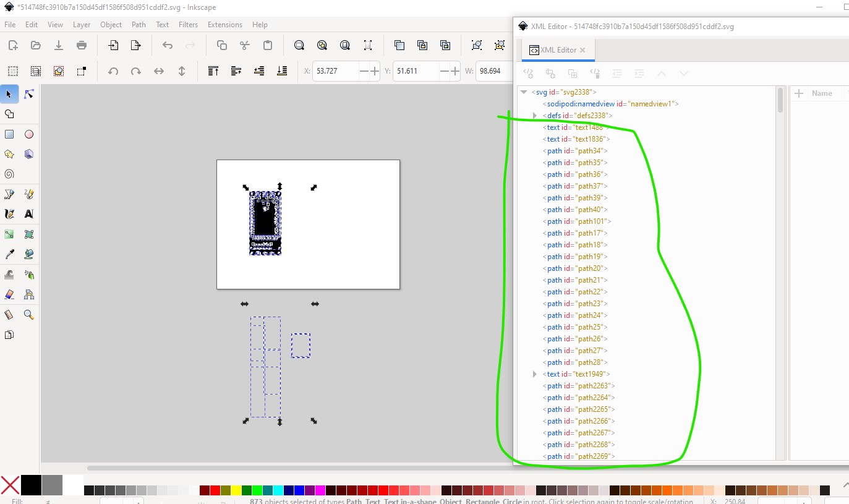The image size is (849, 504).
Task: Select the Spray tool
Action: (x=28, y=275)
